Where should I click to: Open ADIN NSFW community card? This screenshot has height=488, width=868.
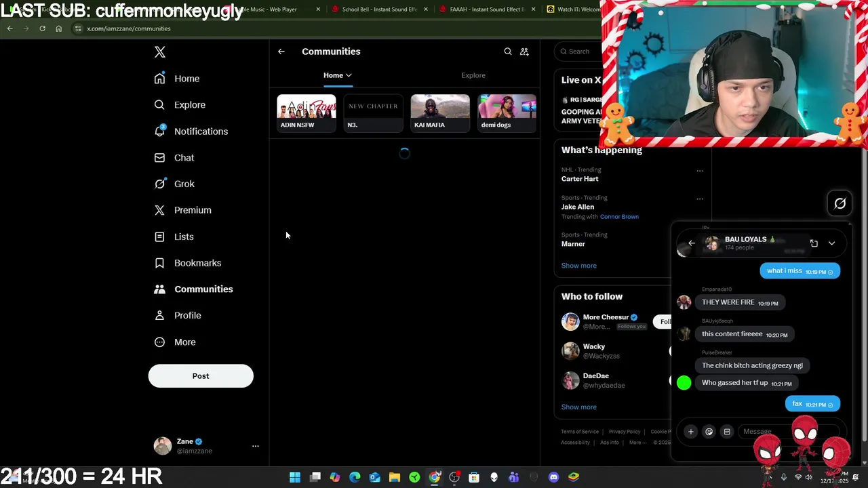click(x=307, y=113)
